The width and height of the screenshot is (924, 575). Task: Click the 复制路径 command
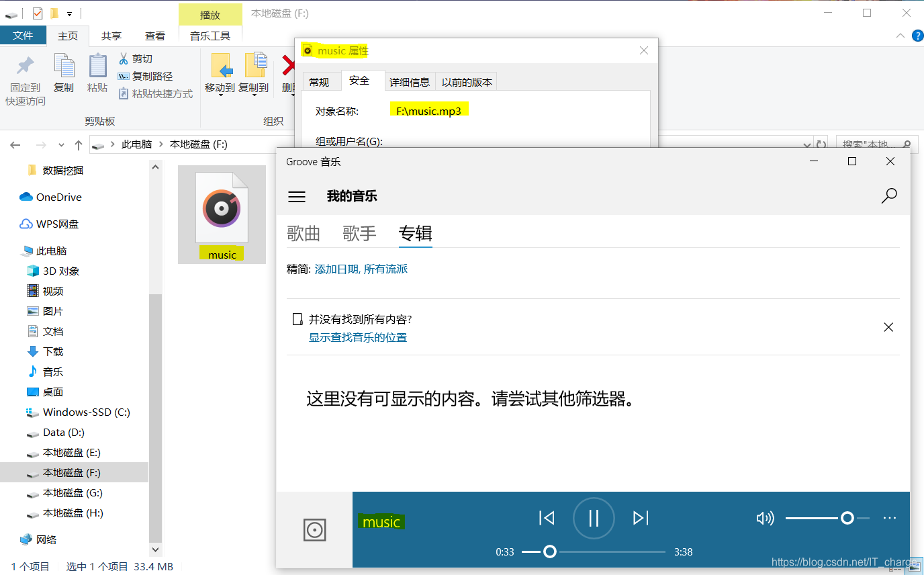[146, 76]
